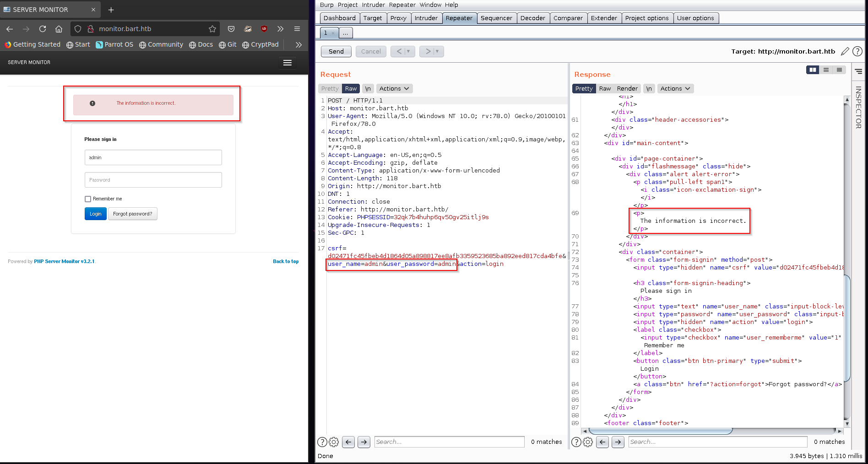Open Repeater help question mark near target
Image resolution: width=868 pixels, height=464 pixels.
tap(857, 51)
